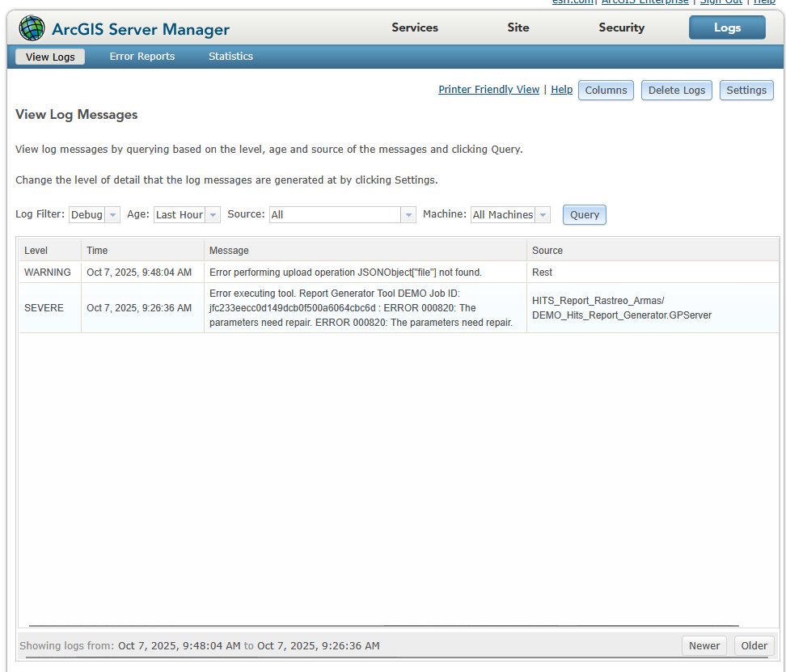
Task: Switch to Statistics subtab
Action: 230,57
